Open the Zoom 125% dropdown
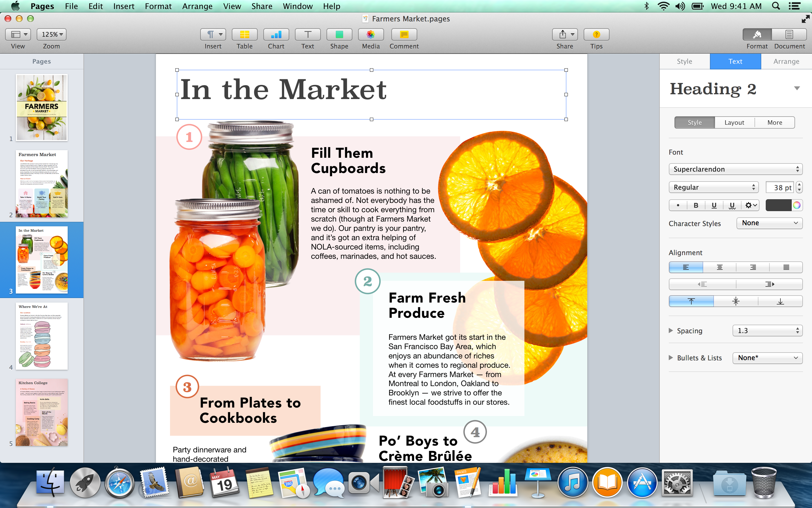Image resolution: width=812 pixels, height=508 pixels. point(51,34)
